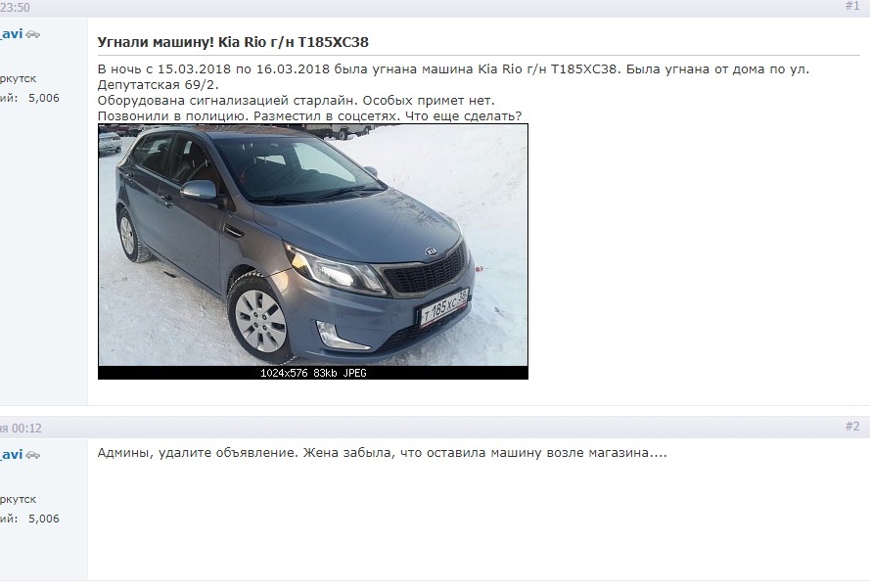Screen dimensions: 870x588
Task: Click user city label in second post
Action: 18,499
